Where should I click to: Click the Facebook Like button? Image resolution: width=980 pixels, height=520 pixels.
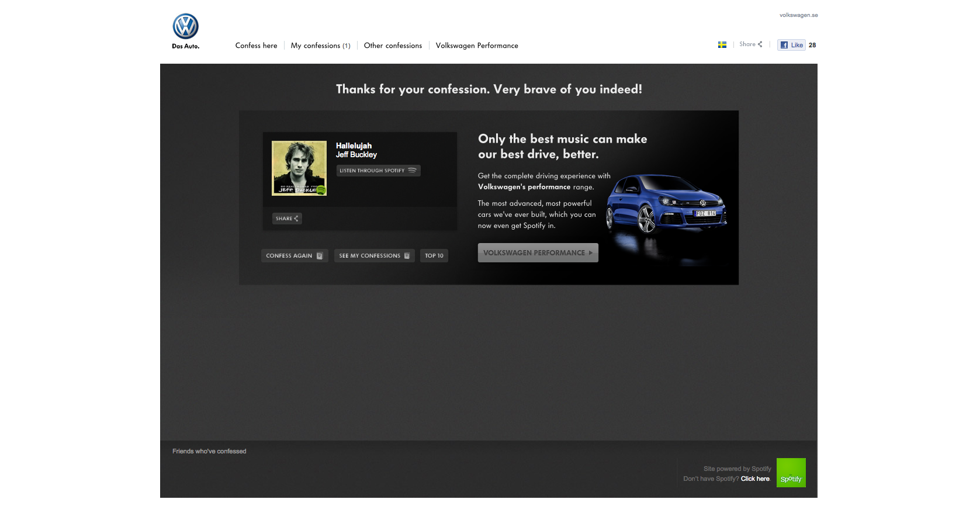(x=792, y=45)
